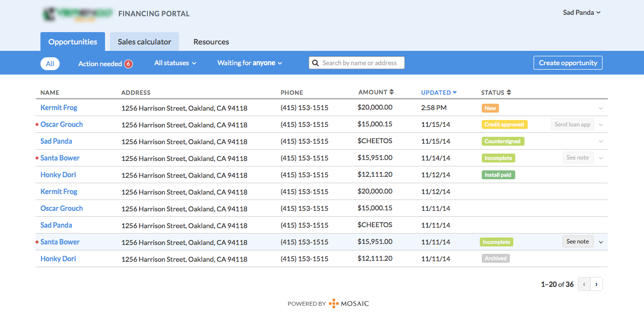Click the $20,000.00 amount on the New status row

[x=375, y=107]
